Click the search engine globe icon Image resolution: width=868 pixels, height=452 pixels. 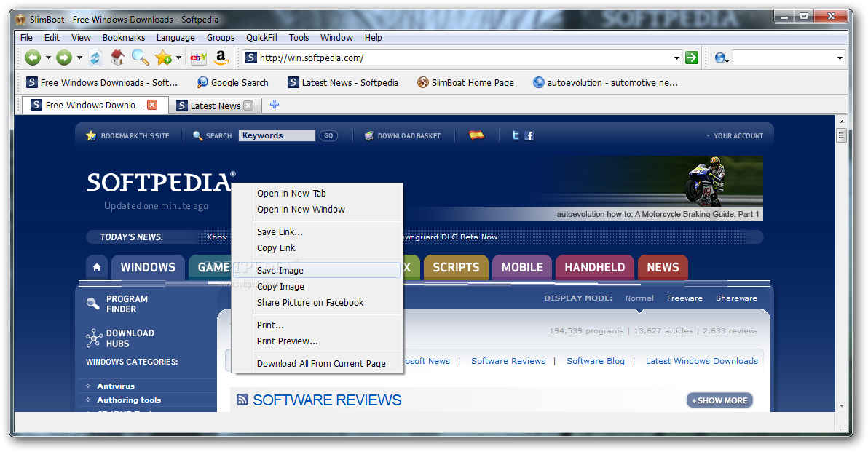[719, 58]
